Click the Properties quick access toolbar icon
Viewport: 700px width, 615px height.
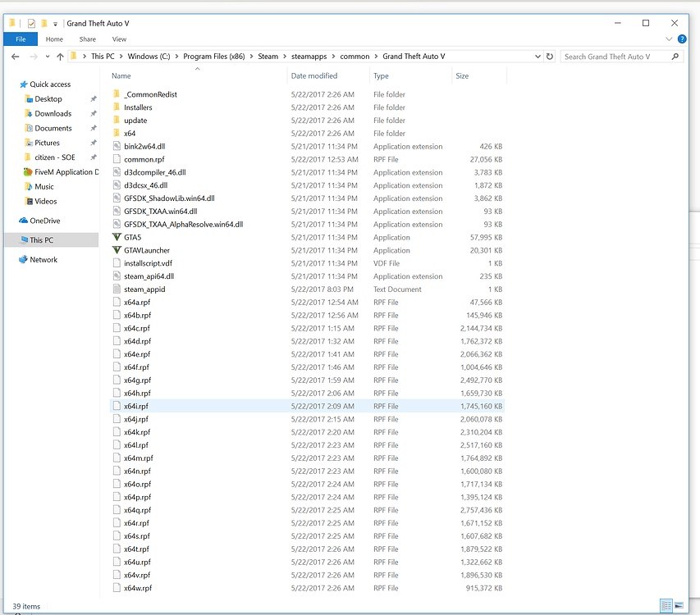point(31,23)
